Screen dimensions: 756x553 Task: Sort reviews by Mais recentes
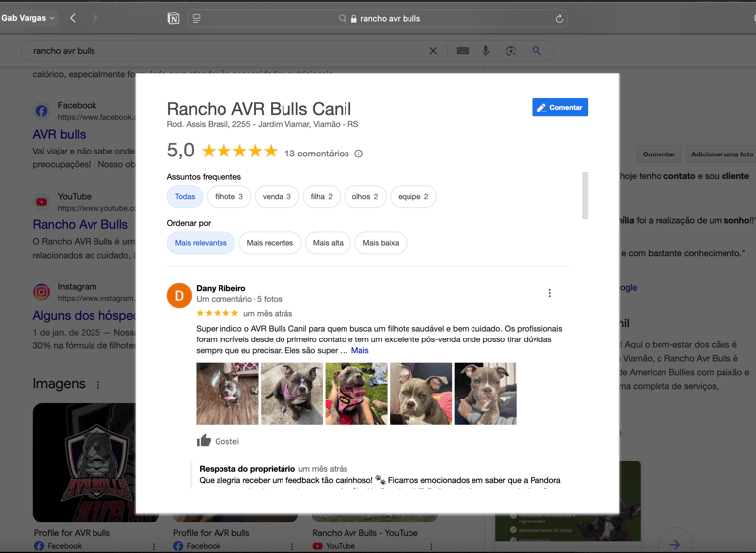pyautogui.click(x=270, y=243)
